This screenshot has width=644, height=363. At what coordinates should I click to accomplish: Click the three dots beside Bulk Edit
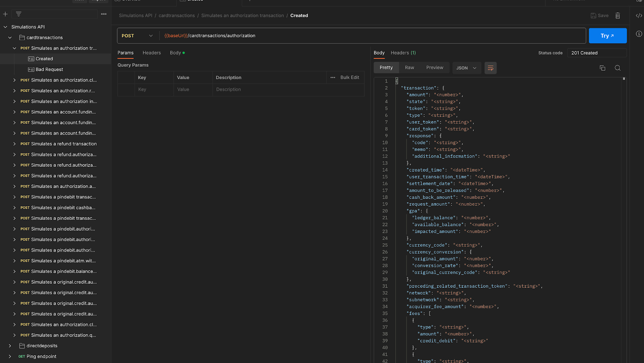(x=333, y=78)
